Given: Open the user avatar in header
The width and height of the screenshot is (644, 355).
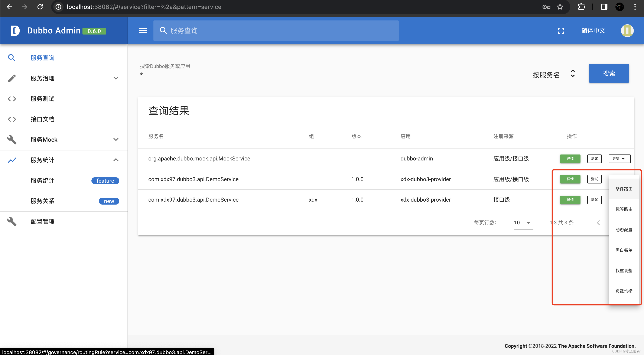Looking at the screenshot, I should click(627, 30).
